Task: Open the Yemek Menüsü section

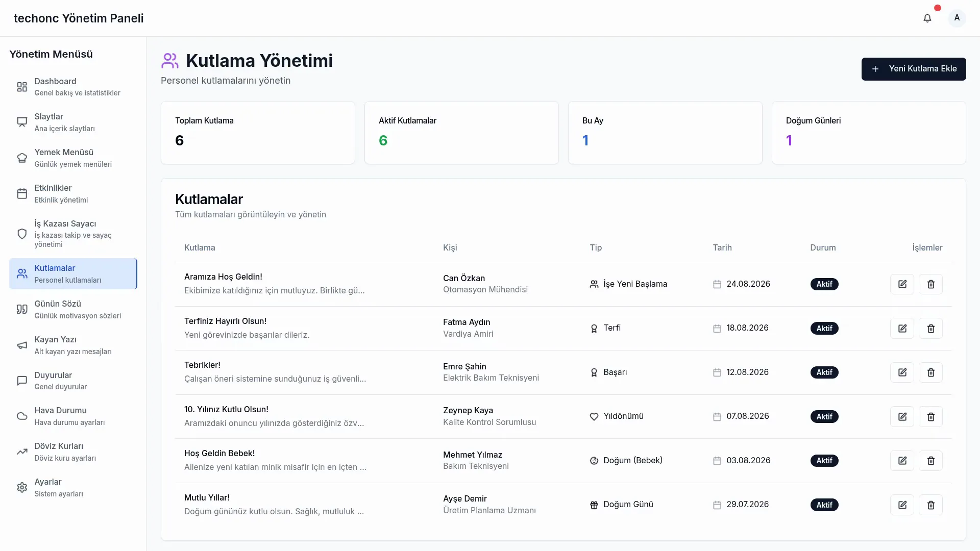Action: point(73,158)
